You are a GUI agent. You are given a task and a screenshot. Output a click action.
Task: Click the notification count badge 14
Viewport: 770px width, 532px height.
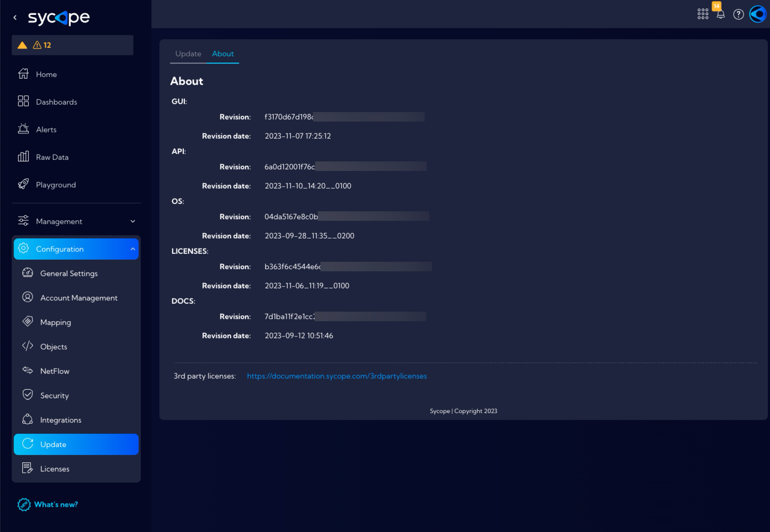716,6
